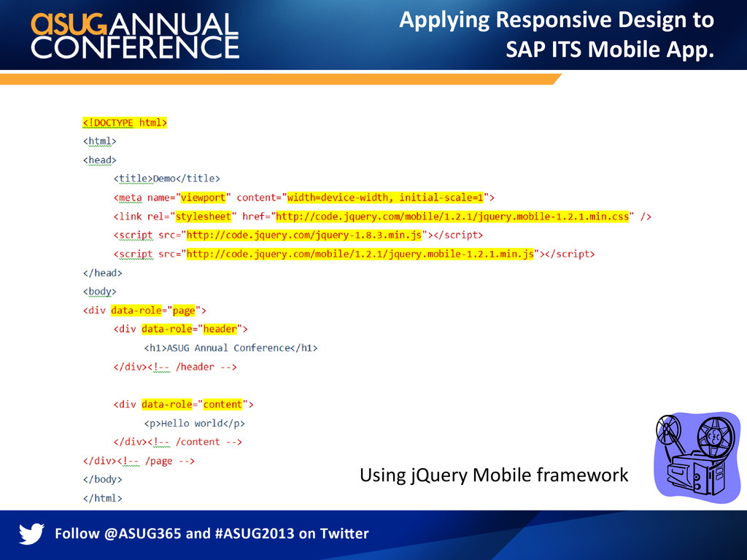Click the slide title 'Applying Responsive Design to'

557,20
